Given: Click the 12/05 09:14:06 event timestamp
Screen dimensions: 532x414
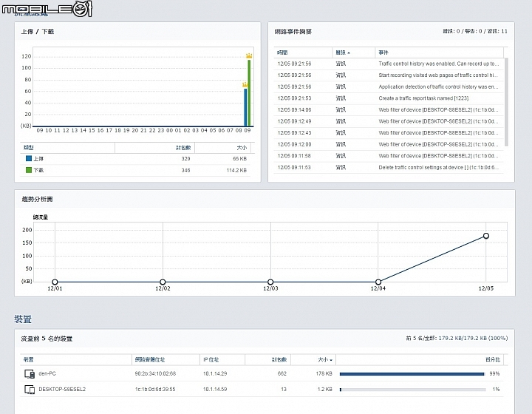Looking at the screenshot, I should coord(295,110).
